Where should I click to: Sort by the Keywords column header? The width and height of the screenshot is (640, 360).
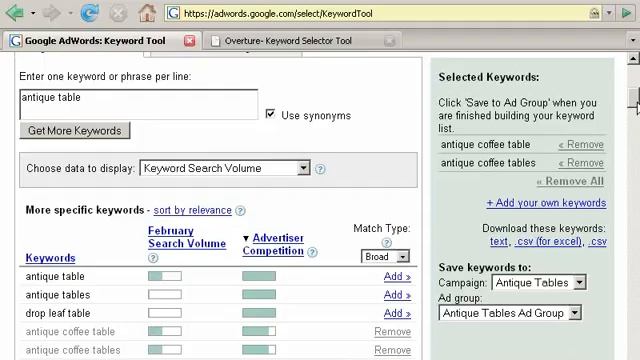click(51, 258)
